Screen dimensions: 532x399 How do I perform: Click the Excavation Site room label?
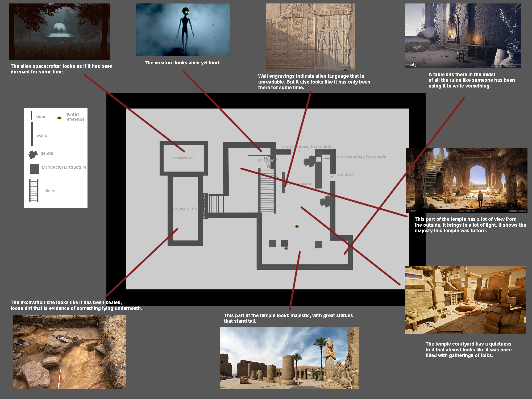coord(185,209)
